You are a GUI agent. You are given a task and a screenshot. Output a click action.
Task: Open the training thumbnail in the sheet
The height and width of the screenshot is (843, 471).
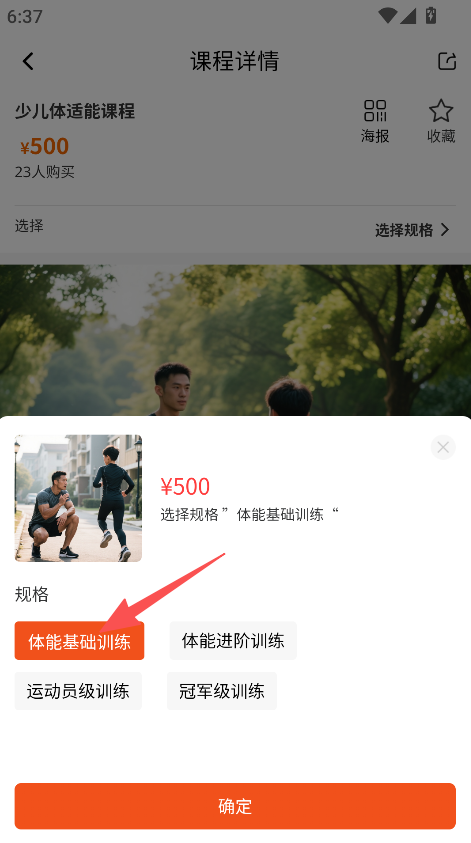78,498
